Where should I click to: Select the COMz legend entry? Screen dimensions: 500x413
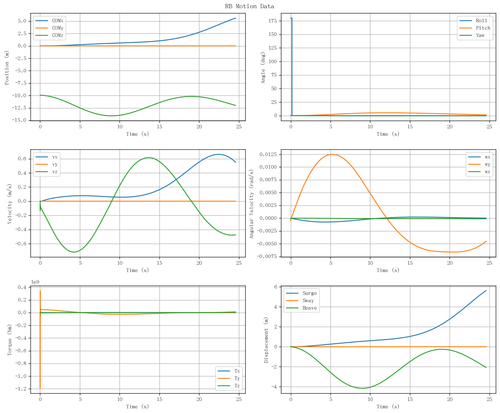(x=49, y=35)
